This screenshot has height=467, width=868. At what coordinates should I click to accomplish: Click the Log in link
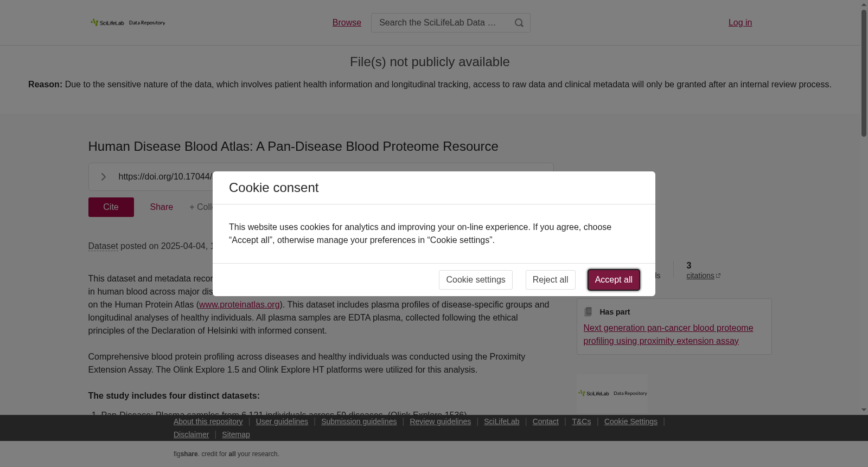point(740,23)
